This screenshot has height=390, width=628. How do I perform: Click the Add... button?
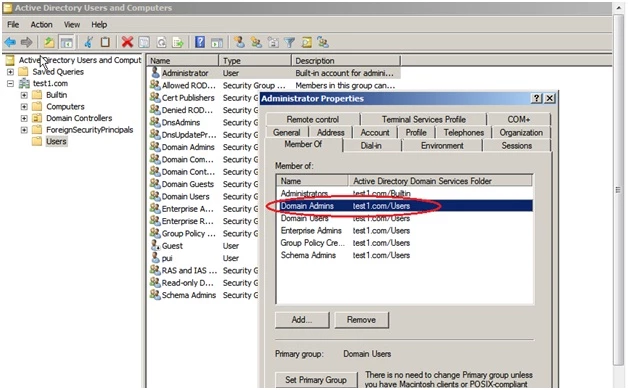pos(302,320)
